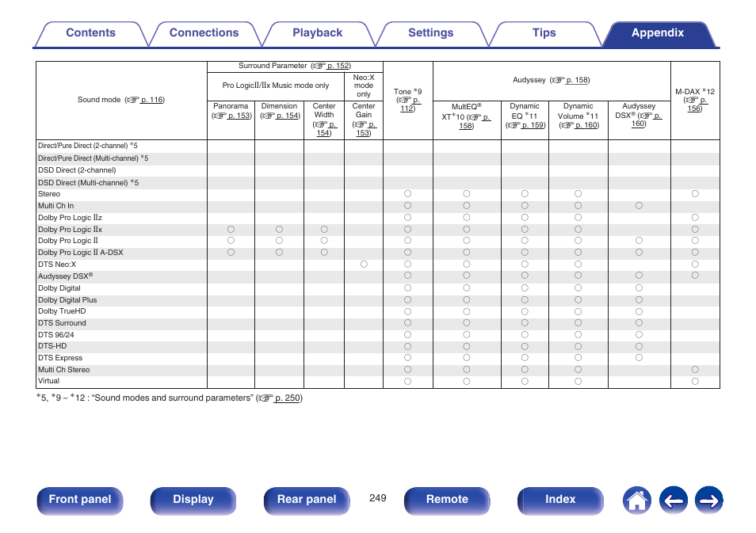Open the Display button

pyautogui.click(x=193, y=501)
